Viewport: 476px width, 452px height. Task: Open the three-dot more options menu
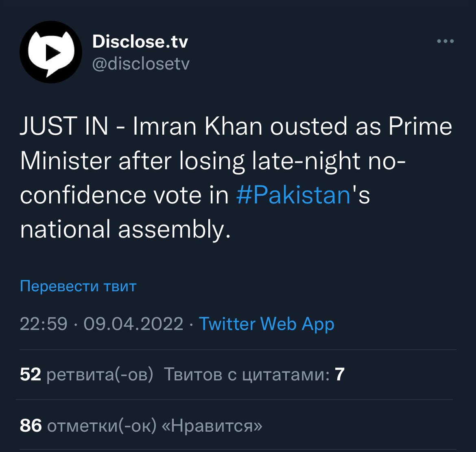[445, 41]
